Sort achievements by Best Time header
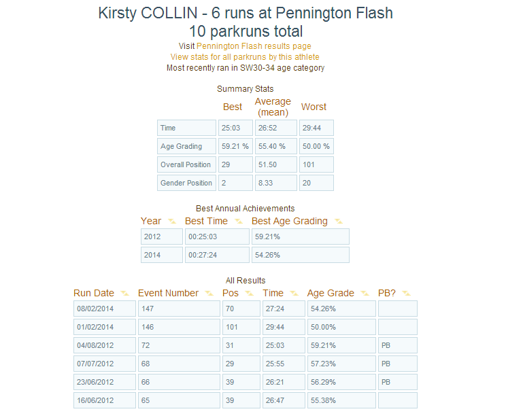 pyautogui.click(x=206, y=222)
